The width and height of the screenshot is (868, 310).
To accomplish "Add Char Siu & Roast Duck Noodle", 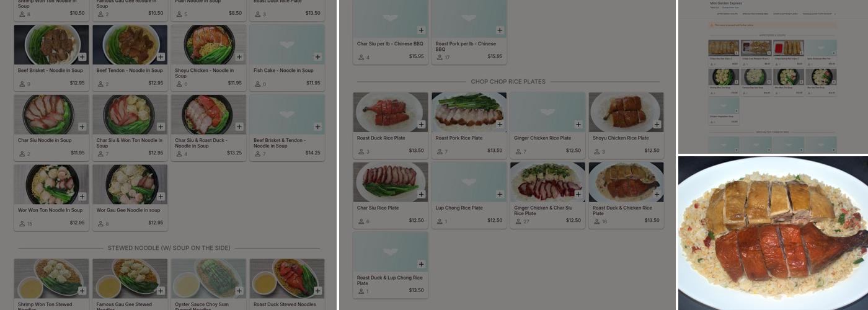I will (239, 127).
